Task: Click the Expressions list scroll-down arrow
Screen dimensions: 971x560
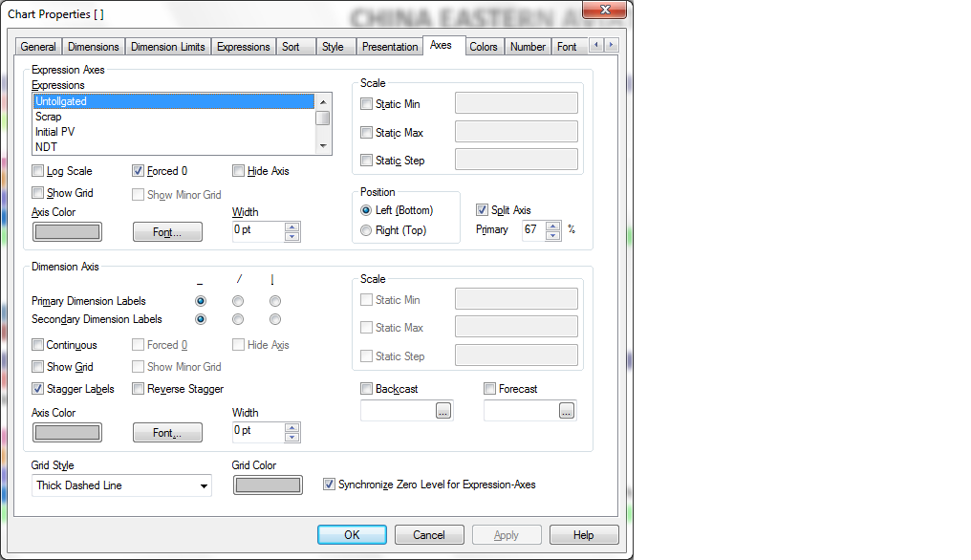Action: coord(323,146)
